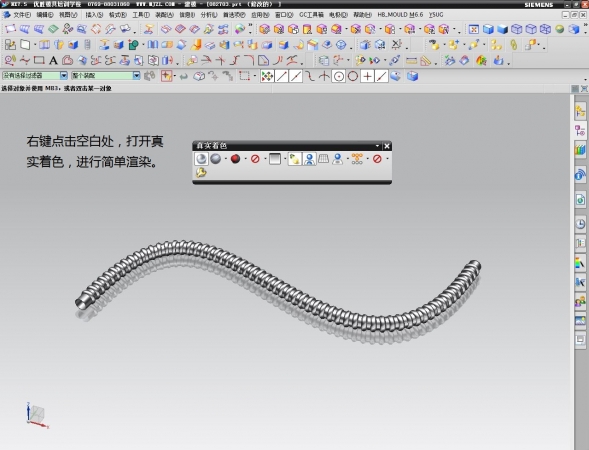Close the 真实着色 floating toolbar
This screenshot has width=589, height=450.
[x=387, y=146]
